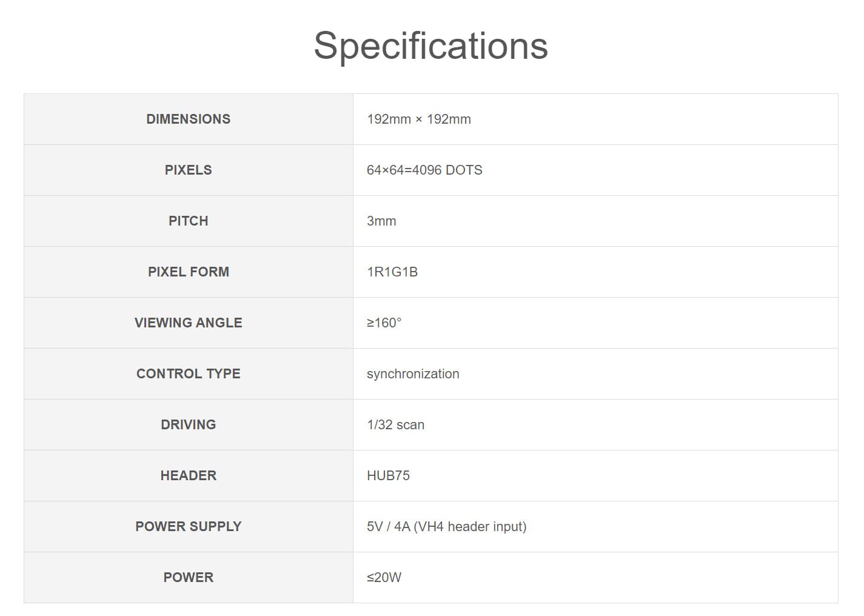Screen dimensions: 864x616
Task: Click the POWER SUPPLY row label
Action: (188, 526)
